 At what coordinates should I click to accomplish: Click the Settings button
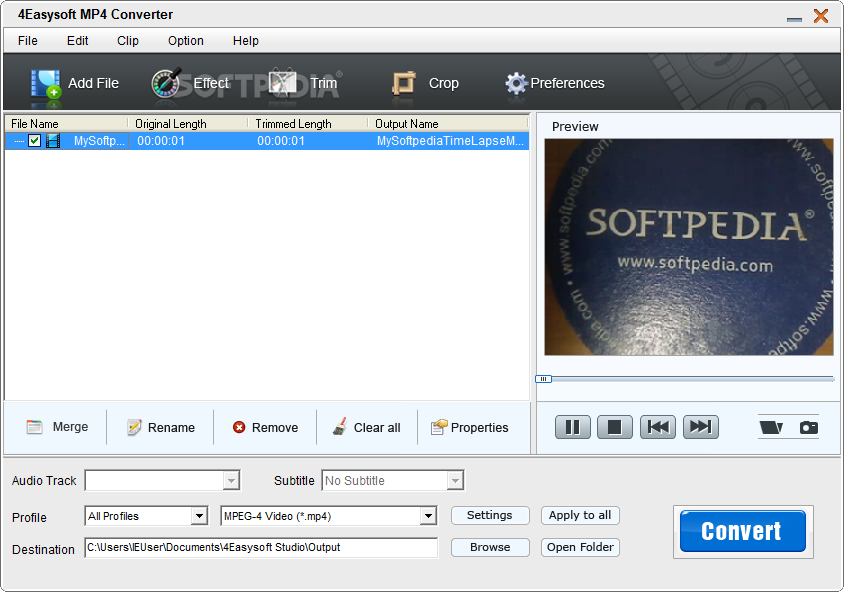tap(490, 515)
